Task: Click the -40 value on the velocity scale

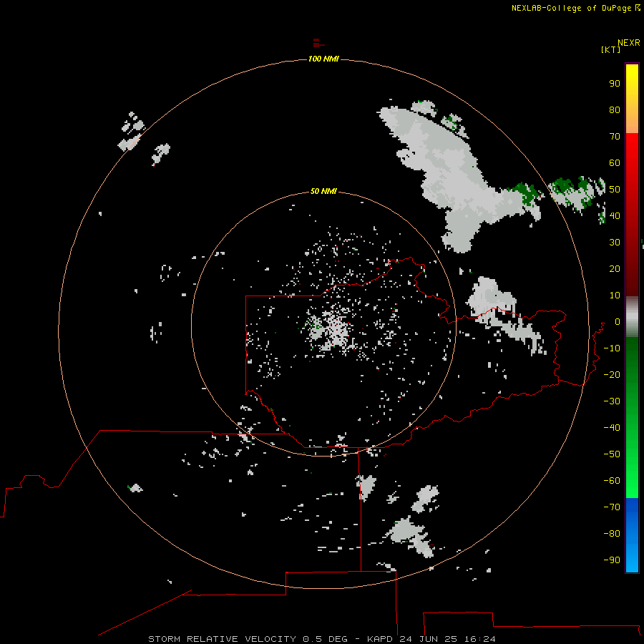Action: click(x=612, y=428)
